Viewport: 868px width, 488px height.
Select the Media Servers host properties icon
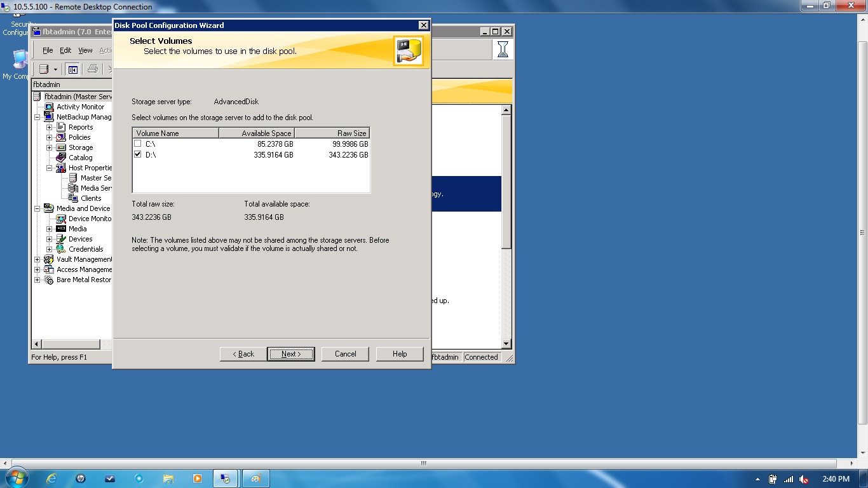[73, 188]
